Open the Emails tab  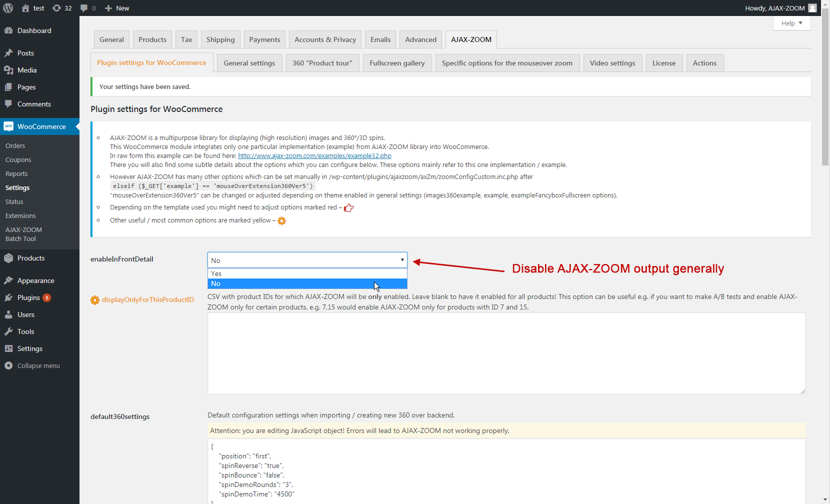[x=380, y=39]
